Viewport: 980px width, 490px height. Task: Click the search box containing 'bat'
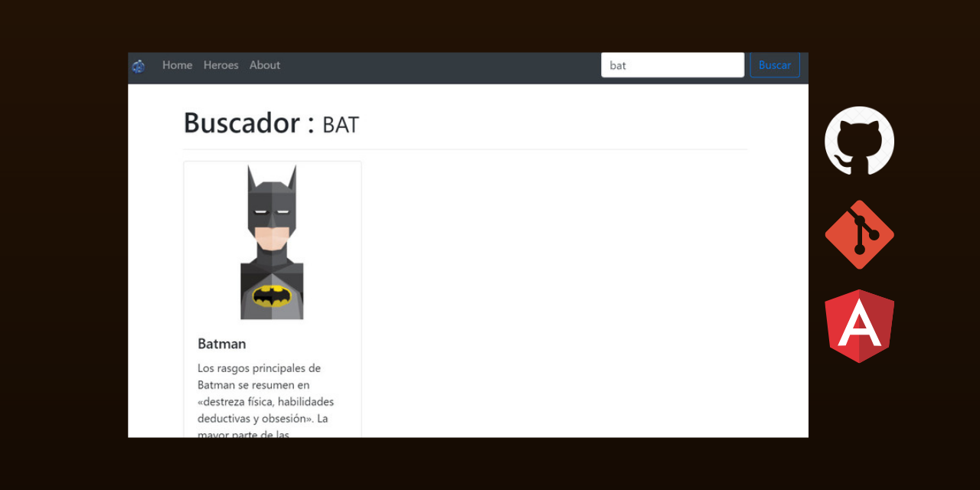click(x=672, y=65)
